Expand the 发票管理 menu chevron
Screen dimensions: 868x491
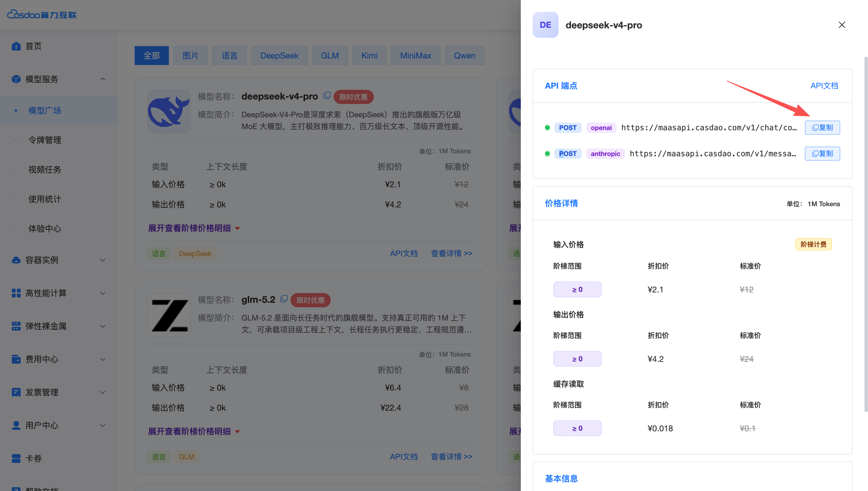coord(103,392)
